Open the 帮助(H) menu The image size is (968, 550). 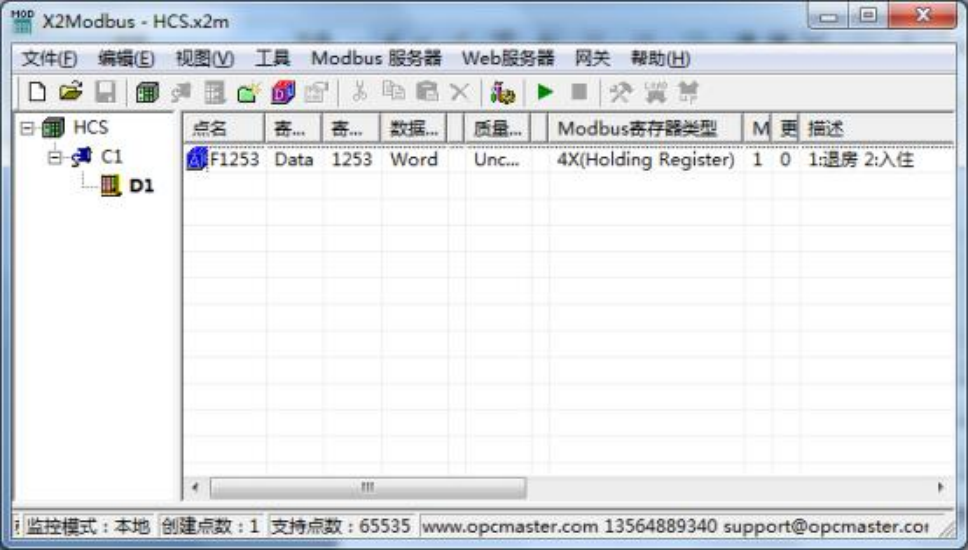(x=660, y=59)
